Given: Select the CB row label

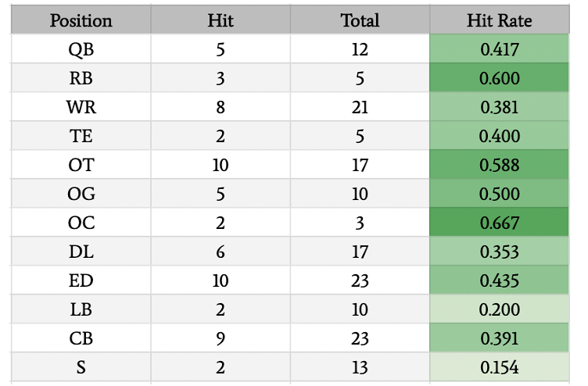Looking at the screenshot, I should [x=81, y=338].
